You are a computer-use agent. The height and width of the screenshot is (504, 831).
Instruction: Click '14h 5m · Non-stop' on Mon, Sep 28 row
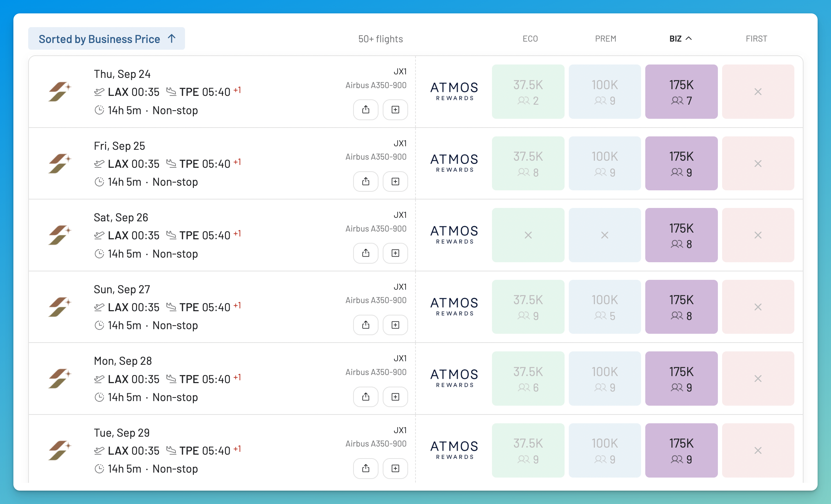click(153, 397)
